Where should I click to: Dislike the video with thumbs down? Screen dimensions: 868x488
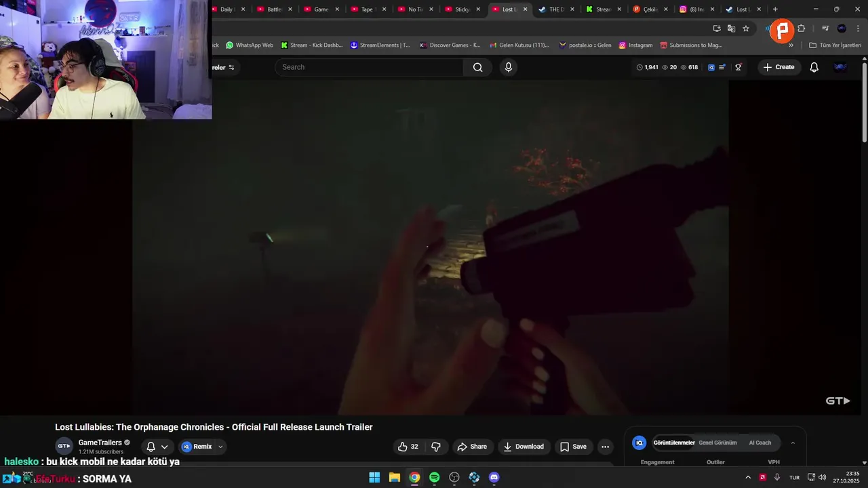click(x=436, y=447)
